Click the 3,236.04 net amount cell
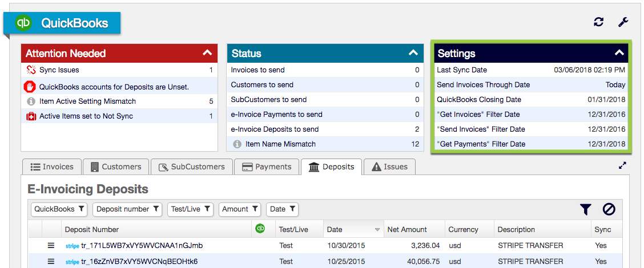 [414, 246]
